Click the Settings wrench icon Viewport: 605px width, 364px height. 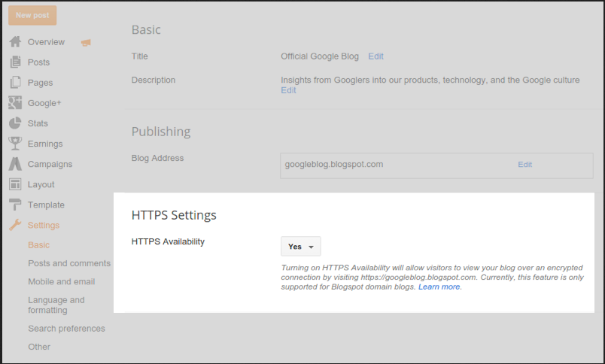coord(15,225)
